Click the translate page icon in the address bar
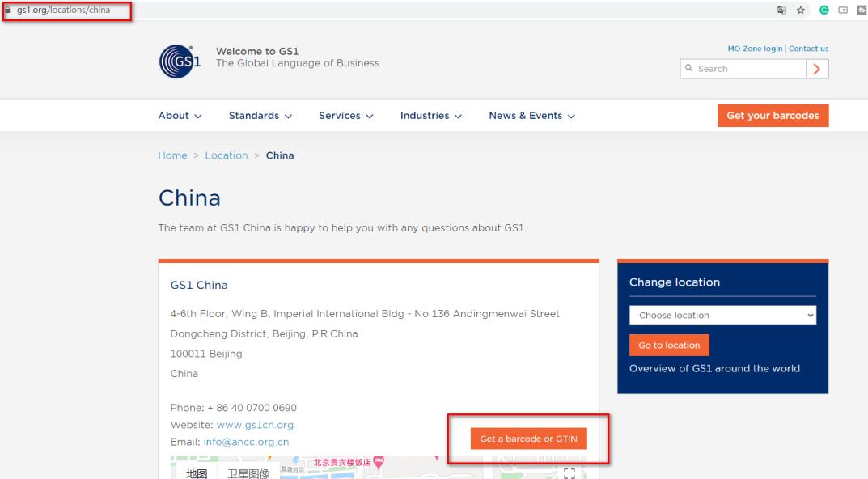Image resolution: width=868 pixels, height=479 pixels. [x=781, y=10]
